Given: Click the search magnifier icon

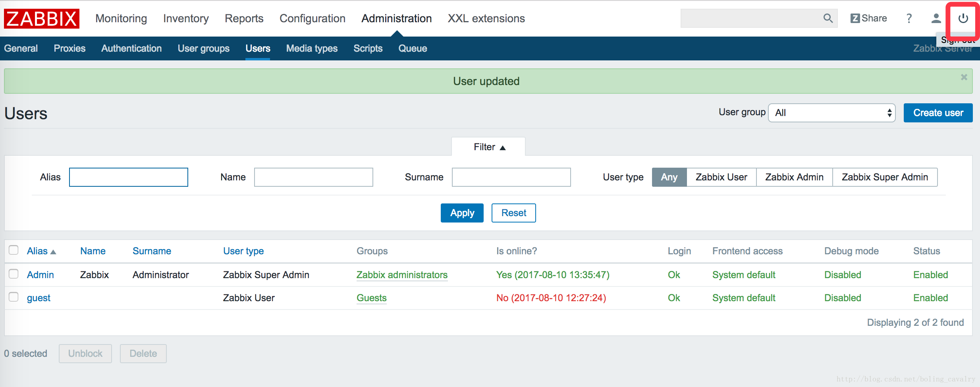Looking at the screenshot, I should point(828,18).
